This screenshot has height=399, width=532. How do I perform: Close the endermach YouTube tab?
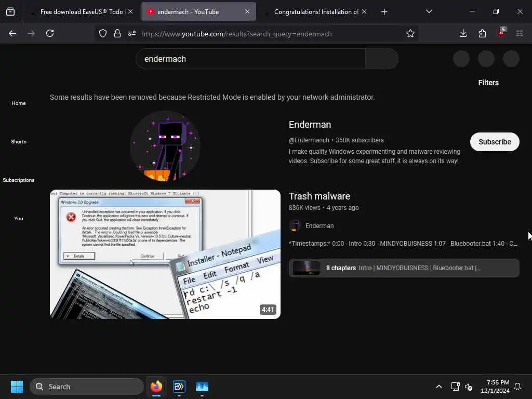pyautogui.click(x=247, y=11)
